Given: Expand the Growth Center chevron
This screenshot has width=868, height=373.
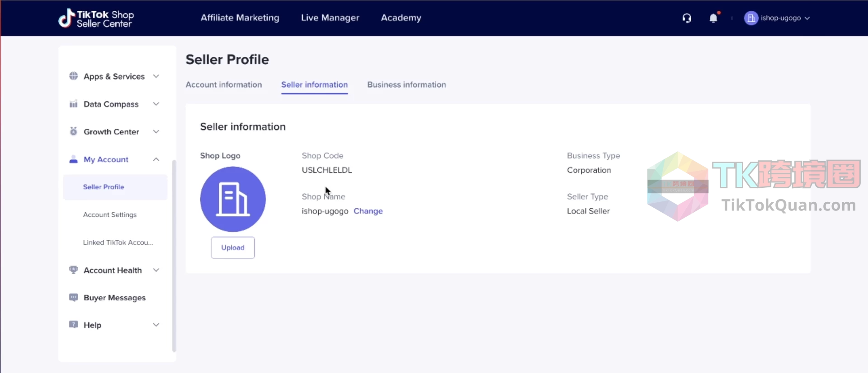Looking at the screenshot, I should pyautogui.click(x=156, y=132).
